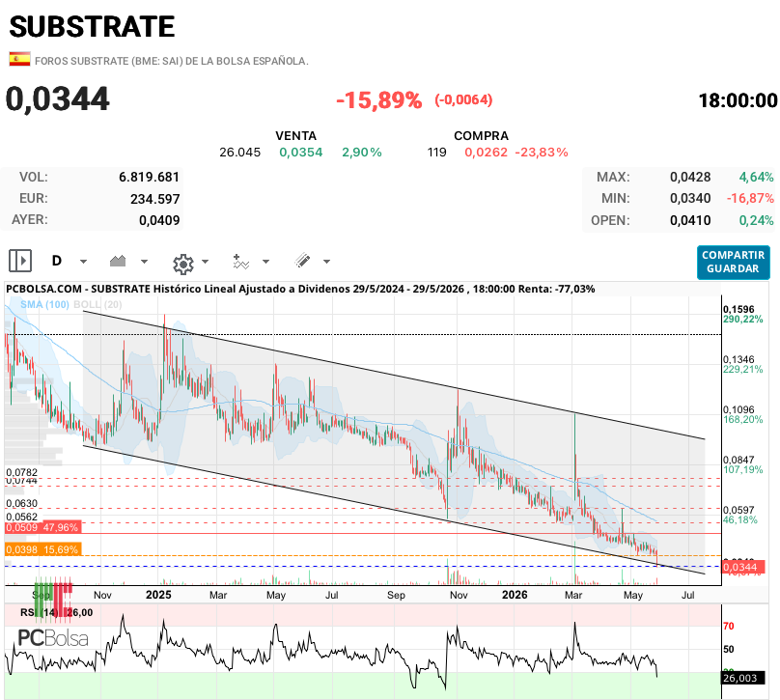Viewport: 780px width, 700px height.
Task: Click the RSI (14) indicator label
Action: tap(40, 612)
